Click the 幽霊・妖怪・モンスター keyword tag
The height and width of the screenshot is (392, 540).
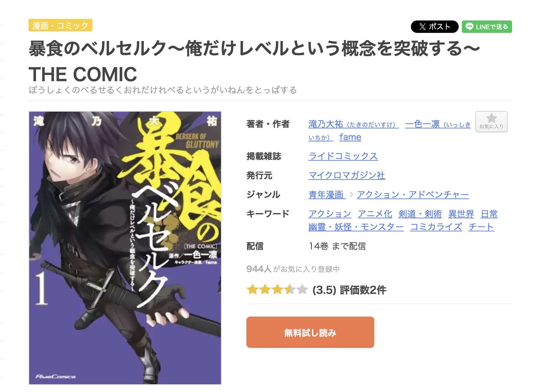click(x=356, y=227)
